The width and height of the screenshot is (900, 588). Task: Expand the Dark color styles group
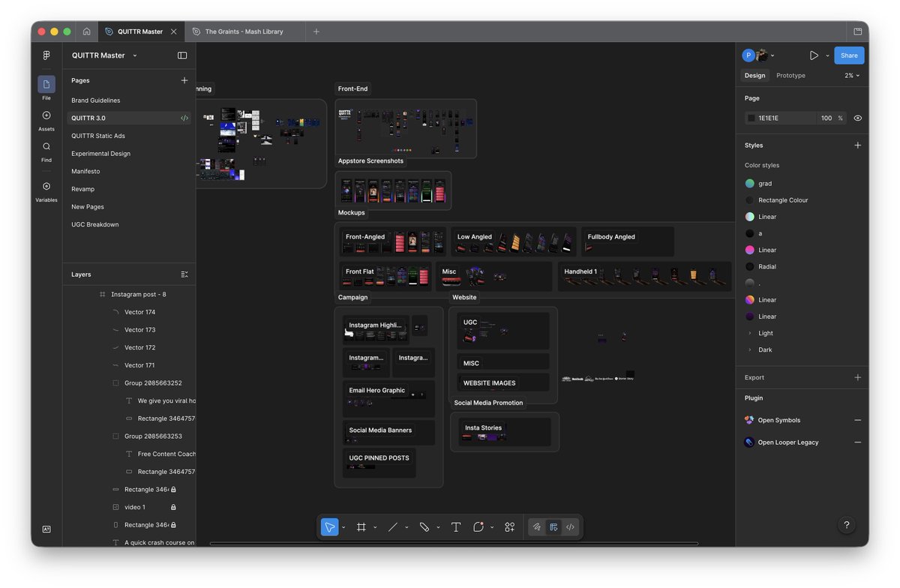pos(749,349)
